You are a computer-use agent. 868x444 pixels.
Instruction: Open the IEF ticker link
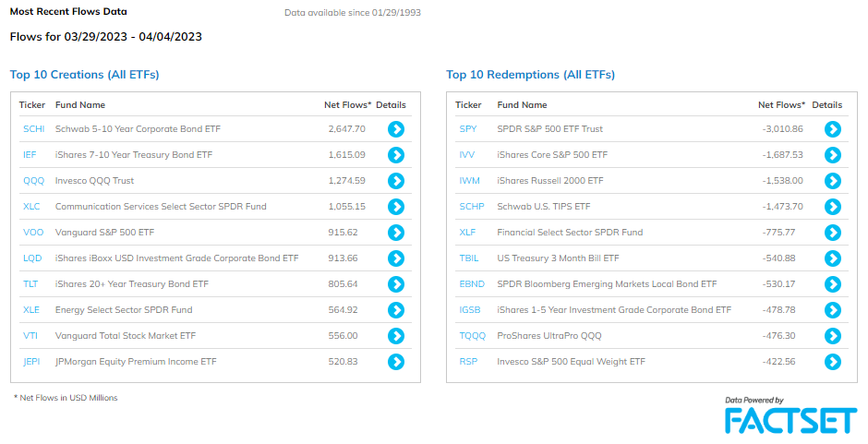click(x=30, y=155)
